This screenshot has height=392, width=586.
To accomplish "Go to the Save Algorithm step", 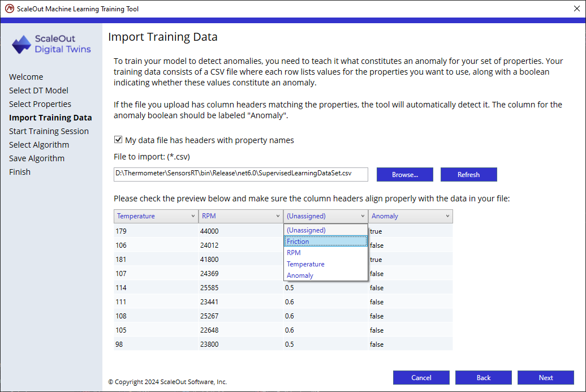I will click(x=37, y=158).
